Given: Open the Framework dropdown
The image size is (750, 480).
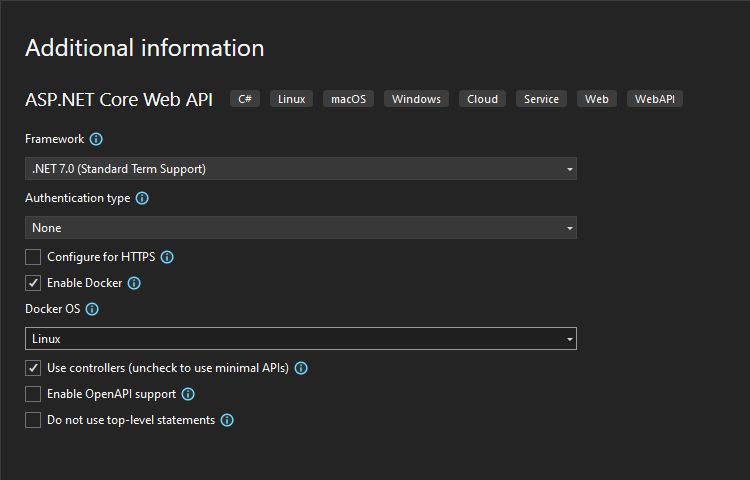Looking at the screenshot, I should pyautogui.click(x=300, y=169).
